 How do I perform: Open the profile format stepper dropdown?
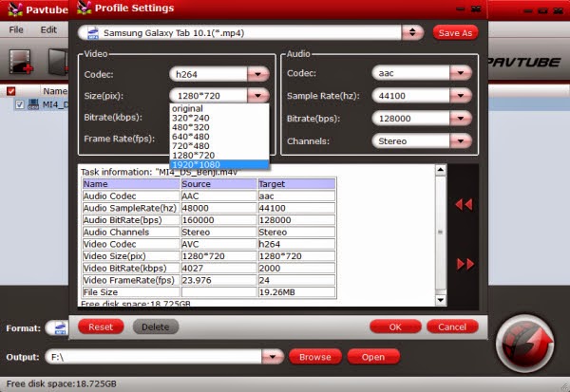click(412, 32)
